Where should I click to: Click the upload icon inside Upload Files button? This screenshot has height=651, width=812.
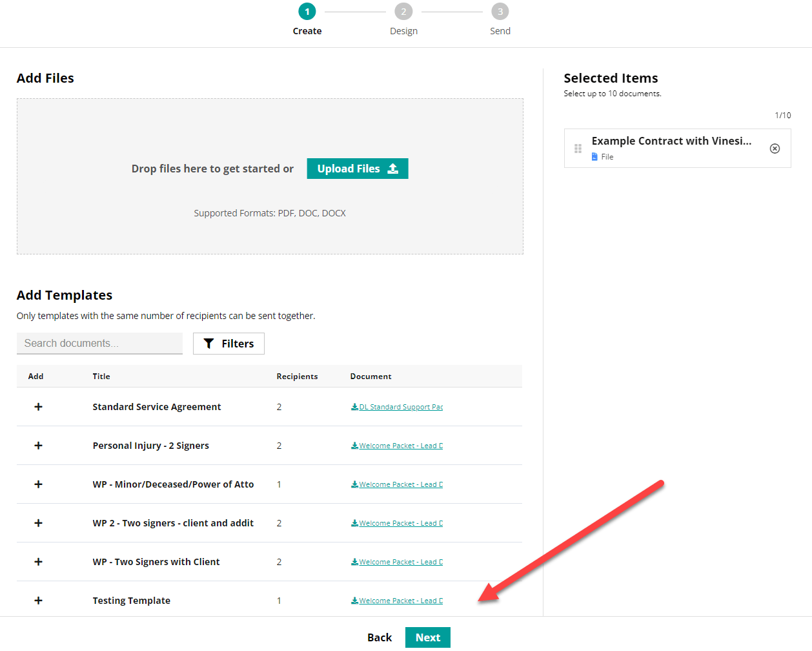click(x=392, y=168)
